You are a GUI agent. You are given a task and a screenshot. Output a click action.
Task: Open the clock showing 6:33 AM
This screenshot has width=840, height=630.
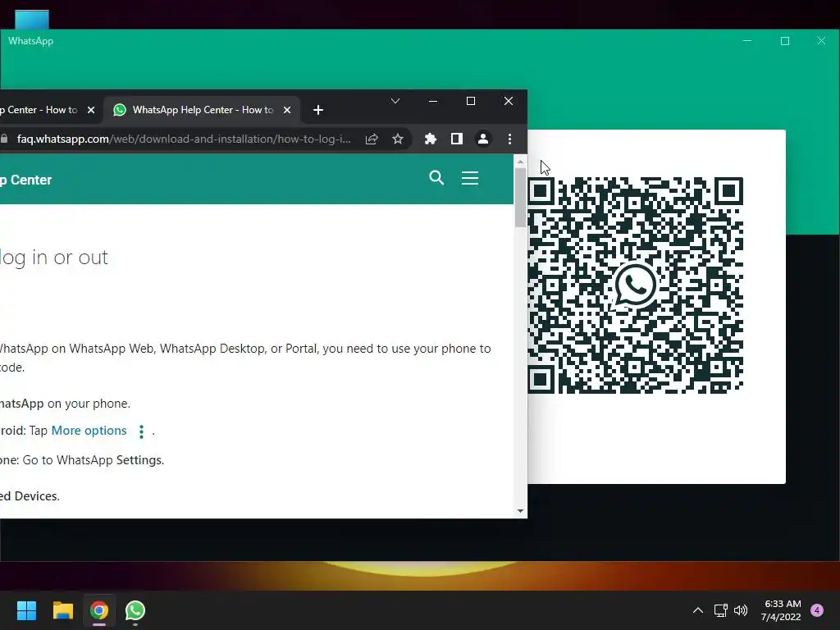[781, 610]
